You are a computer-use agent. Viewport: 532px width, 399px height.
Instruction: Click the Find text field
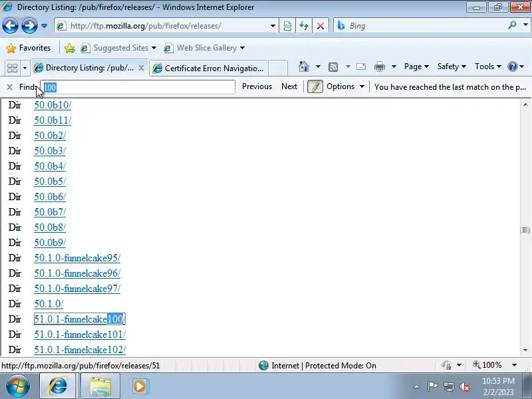tap(138, 87)
